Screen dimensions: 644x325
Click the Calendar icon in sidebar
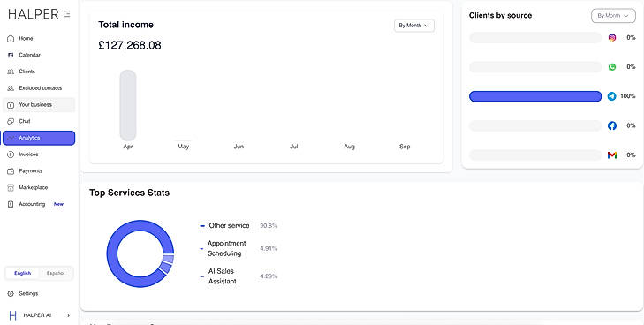[x=11, y=55]
